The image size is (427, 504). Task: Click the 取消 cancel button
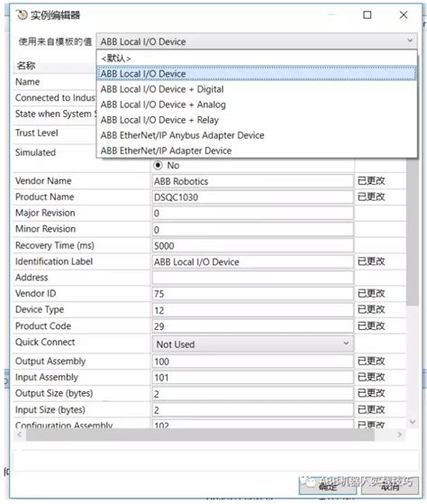(390, 486)
